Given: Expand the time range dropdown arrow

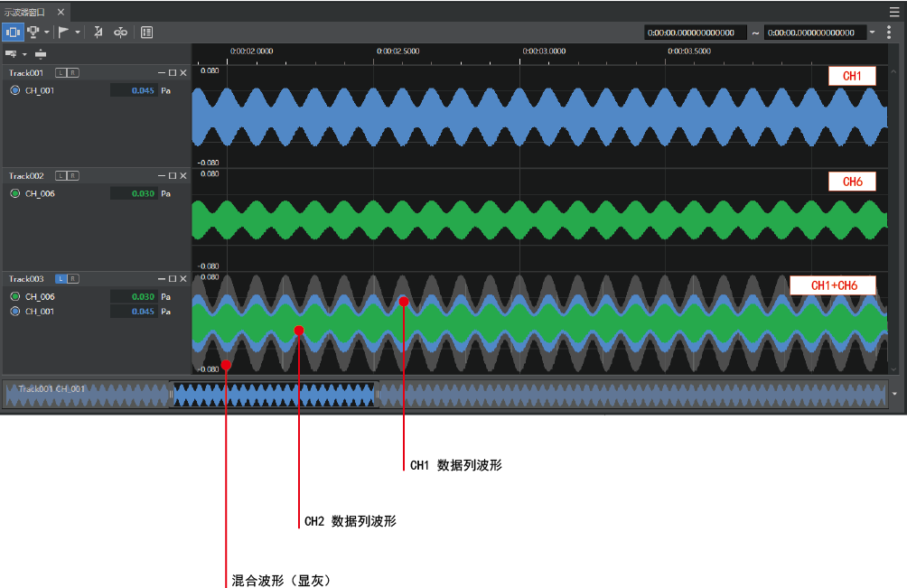Looking at the screenshot, I should tap(873, 33).
